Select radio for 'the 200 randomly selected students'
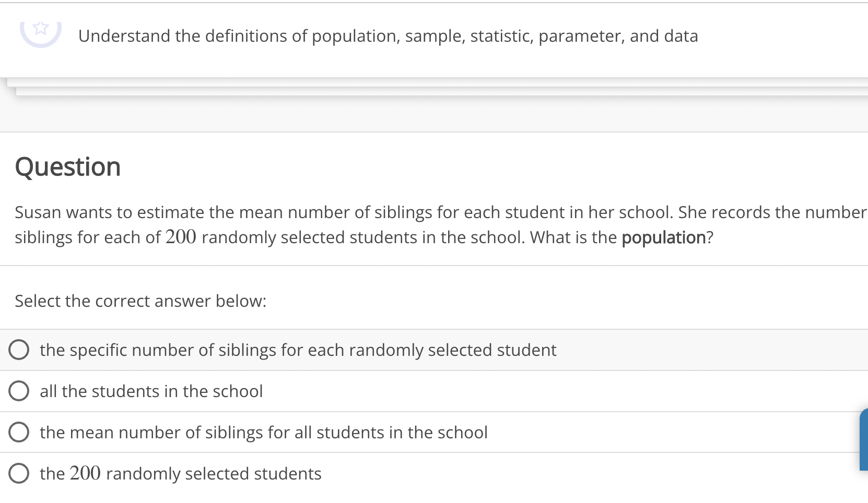The image size is (868, 503). tap(19, 473)
